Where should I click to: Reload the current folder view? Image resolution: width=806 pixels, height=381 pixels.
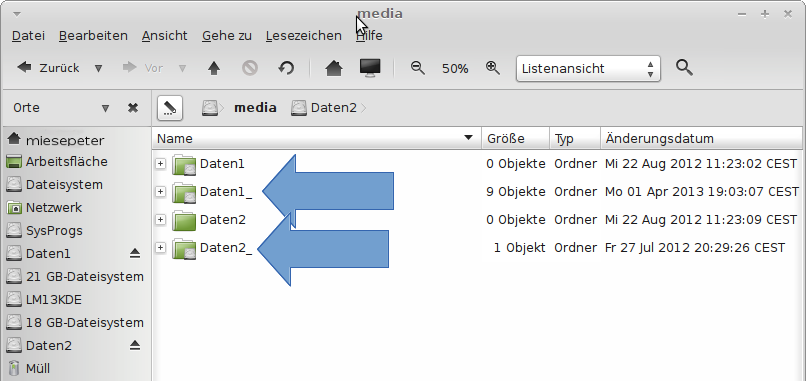(286, 68)
